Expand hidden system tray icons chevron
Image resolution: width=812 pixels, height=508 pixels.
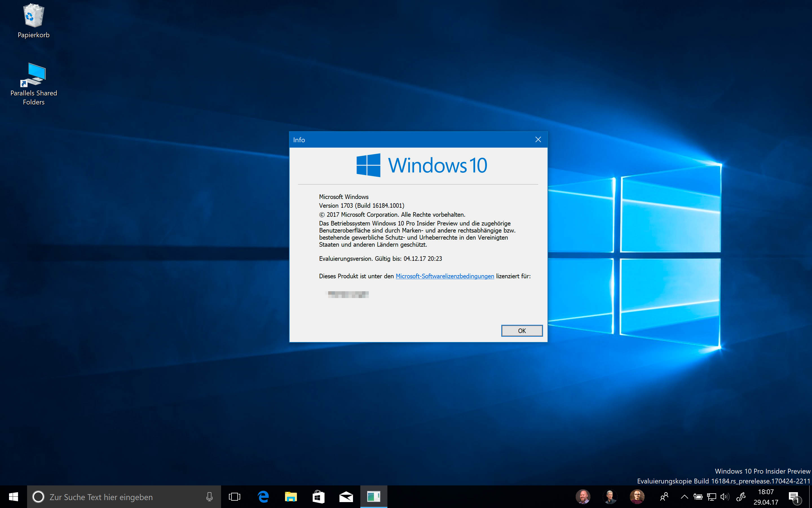[685, 497]
